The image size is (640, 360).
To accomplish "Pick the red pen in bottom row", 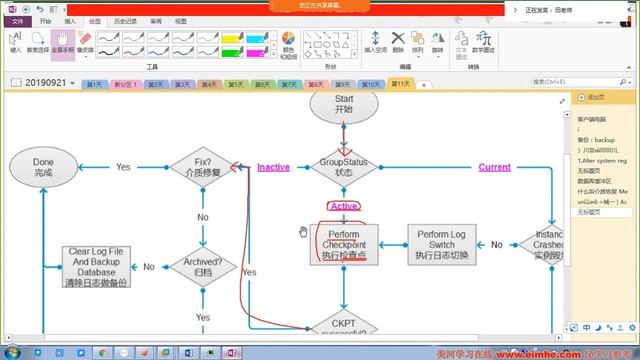I will (x=133, y=51).
